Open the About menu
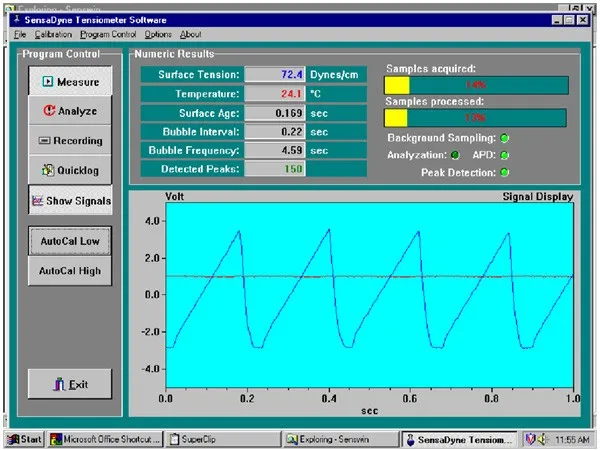Image resolution: width=600 pixels, height=450 pixels. pos(191,35)
